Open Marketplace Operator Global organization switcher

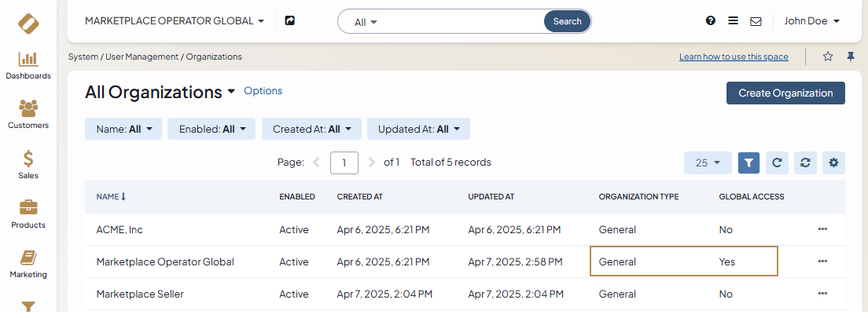point(175,21)
